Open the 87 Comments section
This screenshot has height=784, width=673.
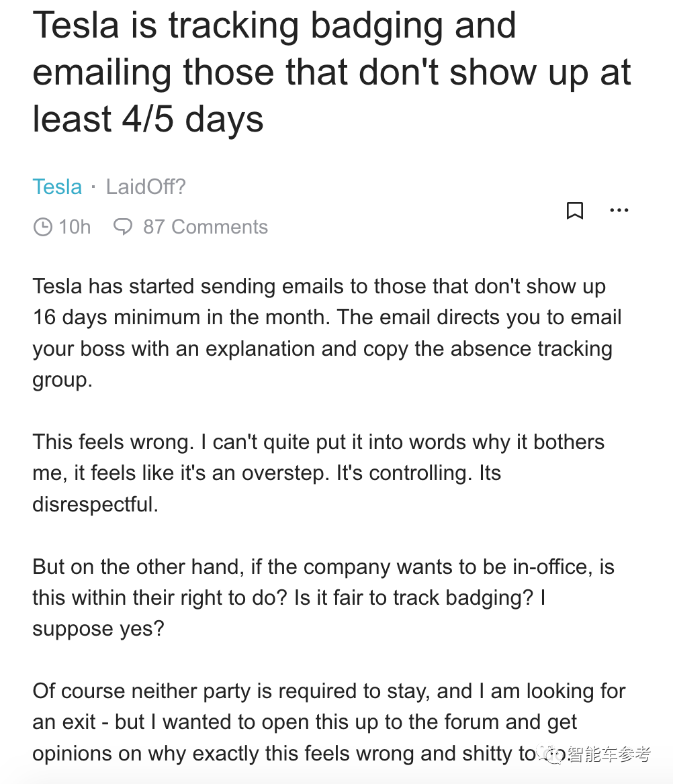coord(205,227)
